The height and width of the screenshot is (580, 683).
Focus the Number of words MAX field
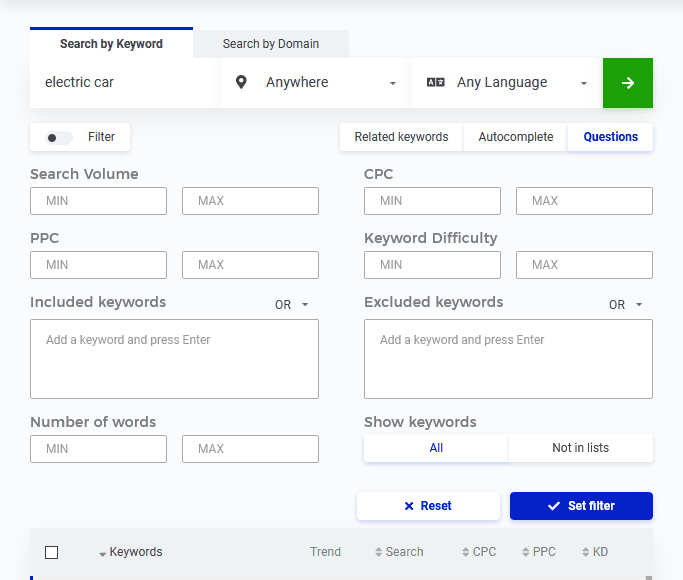(x=250, y=449)
